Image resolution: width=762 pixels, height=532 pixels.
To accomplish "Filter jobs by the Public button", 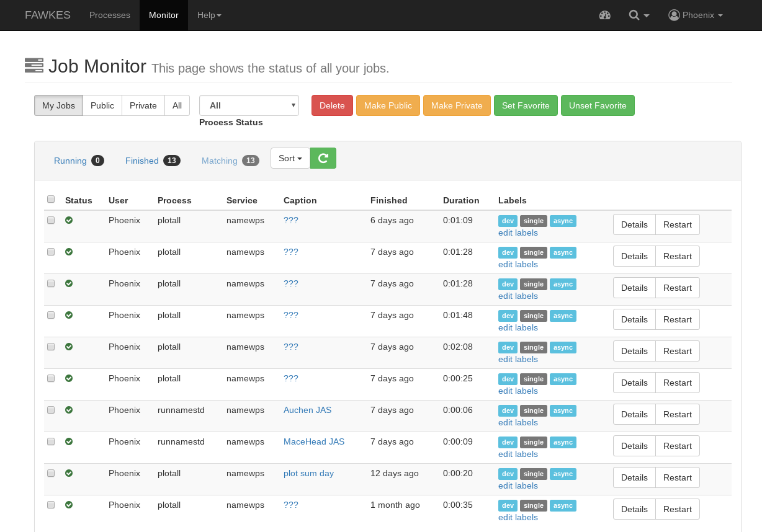I will [102, 105].
